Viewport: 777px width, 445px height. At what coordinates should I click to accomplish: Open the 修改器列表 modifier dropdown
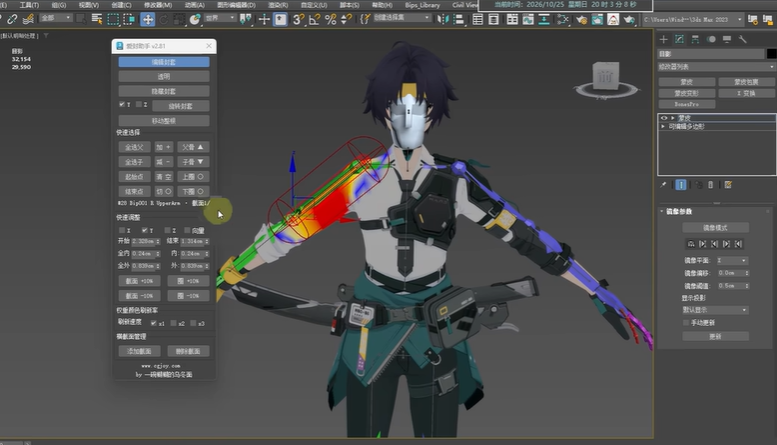point(717,66)
